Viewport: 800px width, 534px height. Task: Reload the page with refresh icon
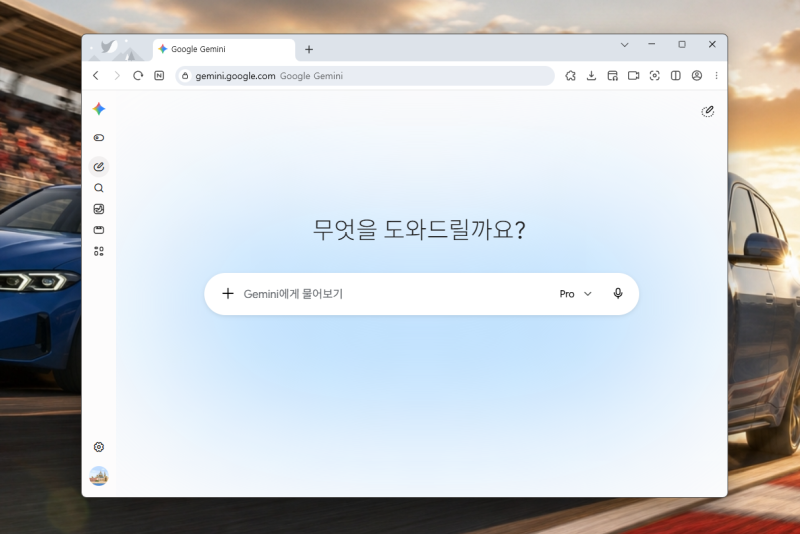click(x=138, y=75)
